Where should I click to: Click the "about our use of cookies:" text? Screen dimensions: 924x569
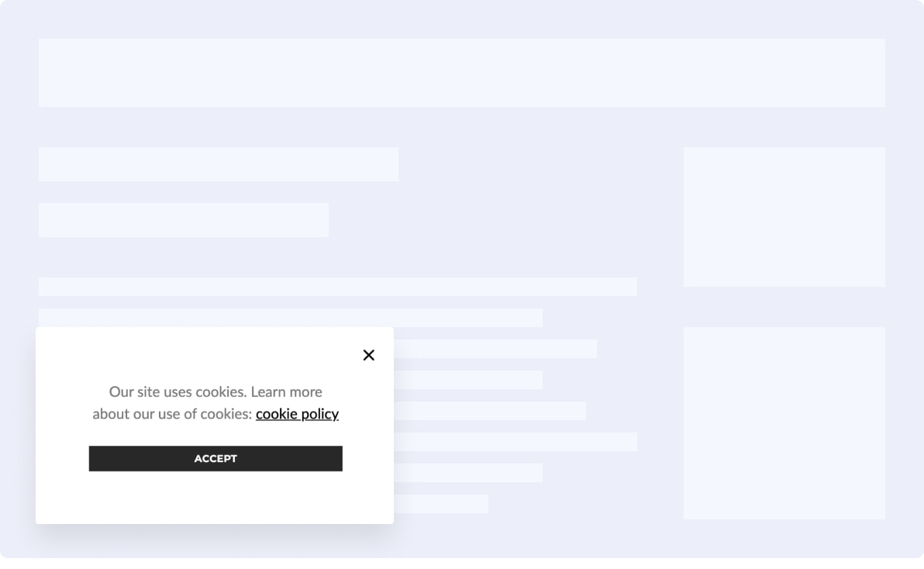click(x=172, y=414)
